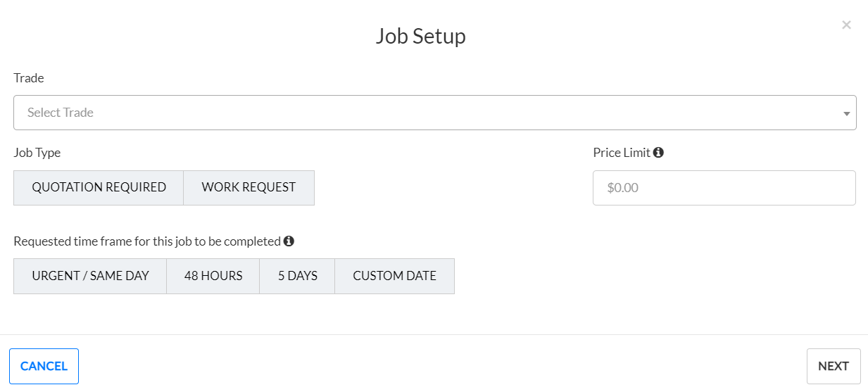Proceed with the Next button
The width and height of the screenshot is (868, 392).
click(833, 366)
